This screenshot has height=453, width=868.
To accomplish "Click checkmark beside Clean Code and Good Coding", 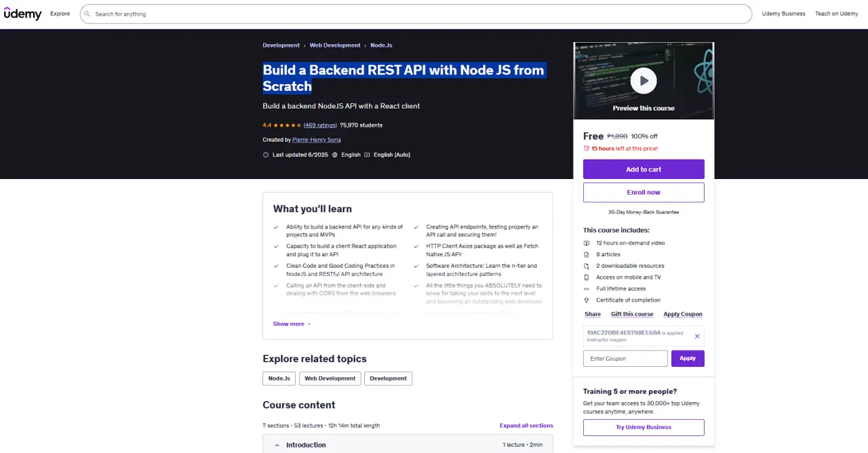I will coord(276,266).
